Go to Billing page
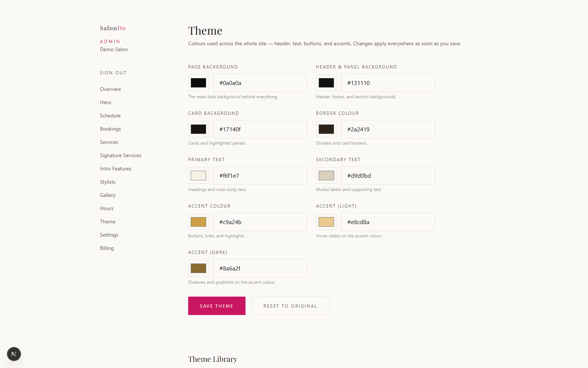The width and height of the screenshot is (588, 368). point(107,248)
